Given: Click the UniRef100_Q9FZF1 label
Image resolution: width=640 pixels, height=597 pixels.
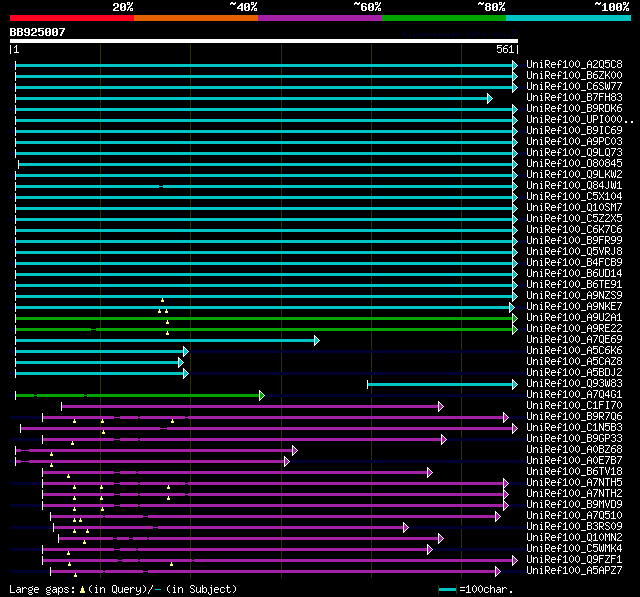Looking at the screenshot, I should pos(574,560).
